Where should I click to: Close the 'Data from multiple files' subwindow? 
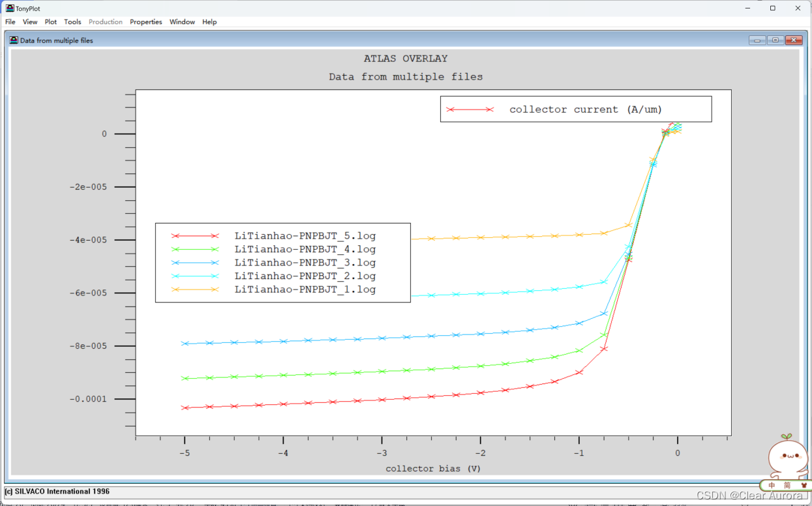click(794, 40)
